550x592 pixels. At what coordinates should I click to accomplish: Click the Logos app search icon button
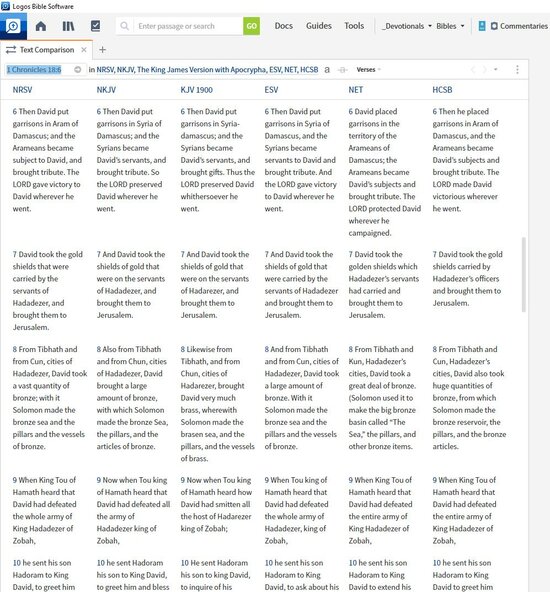pos(13,26)
